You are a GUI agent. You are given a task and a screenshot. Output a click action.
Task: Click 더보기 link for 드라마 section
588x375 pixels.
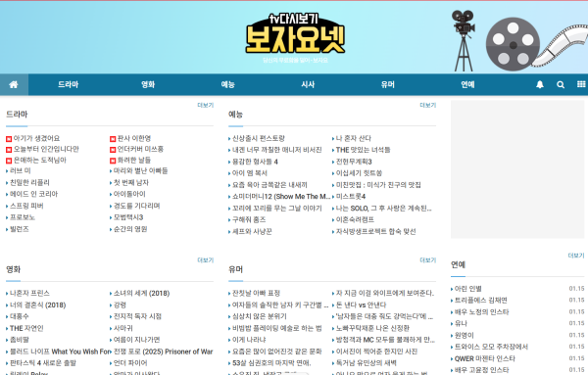tap(206, 106)
